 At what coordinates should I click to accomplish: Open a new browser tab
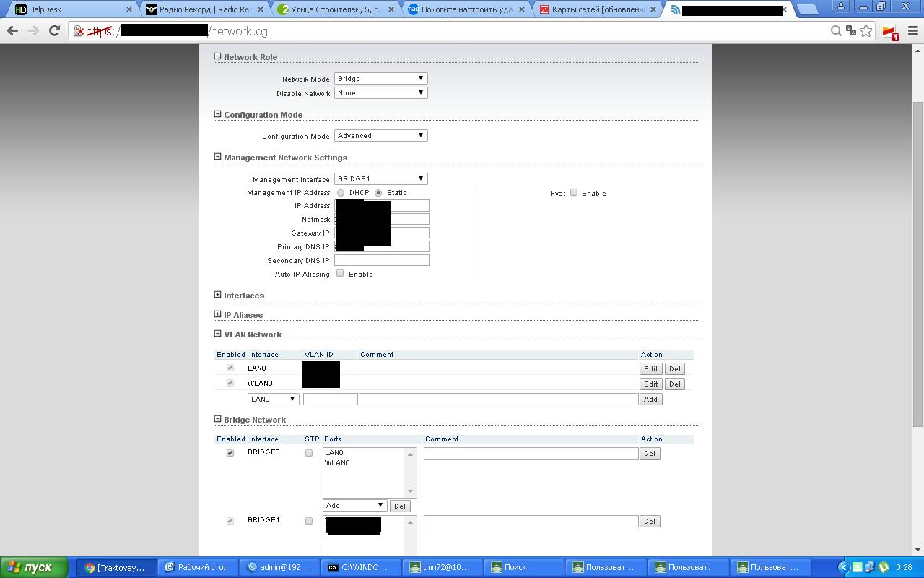pos(808,10)
